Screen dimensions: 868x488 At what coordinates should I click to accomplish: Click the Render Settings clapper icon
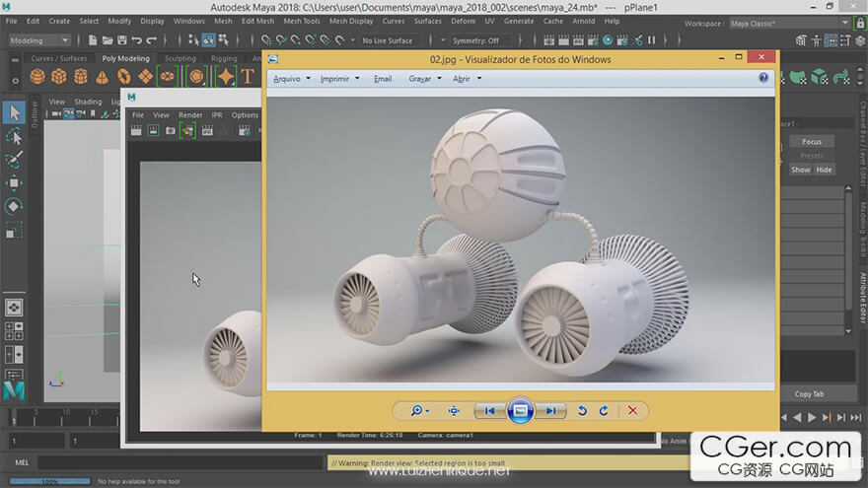593,39
